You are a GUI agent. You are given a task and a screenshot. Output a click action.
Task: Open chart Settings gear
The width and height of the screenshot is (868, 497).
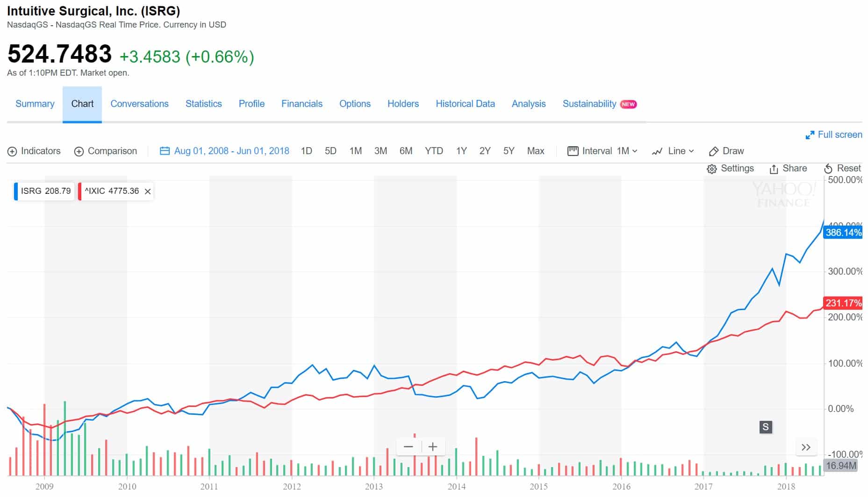[x=711, y=169]
